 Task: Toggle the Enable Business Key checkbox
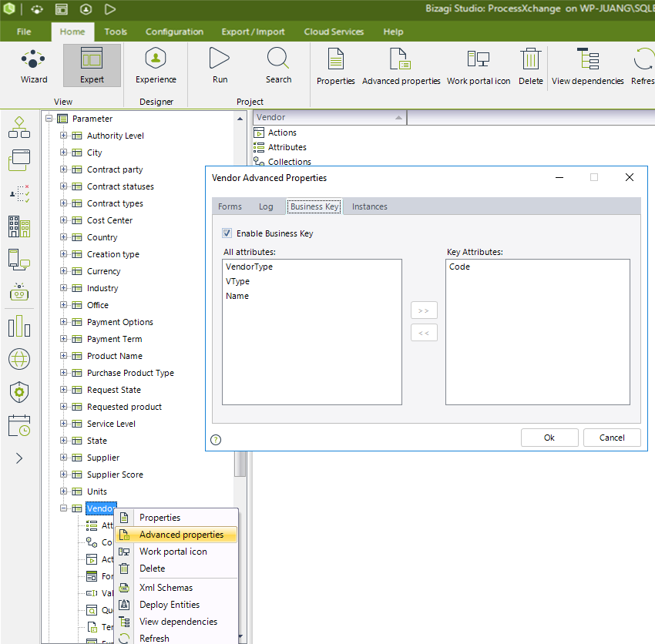(x=227, y=233)
